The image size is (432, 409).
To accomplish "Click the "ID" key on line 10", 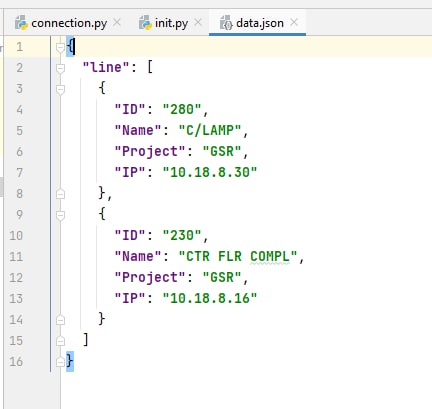I will coord(130,235).
